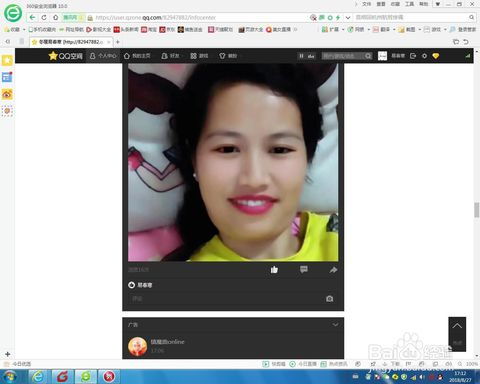Open the 扩展 extensions toolbar button
The image size is (480, 384).
tap(330, 29)
